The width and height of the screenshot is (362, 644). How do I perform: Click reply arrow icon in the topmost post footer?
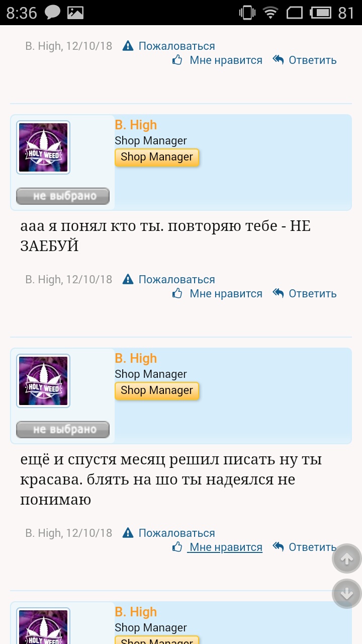[x=278, y=60]
